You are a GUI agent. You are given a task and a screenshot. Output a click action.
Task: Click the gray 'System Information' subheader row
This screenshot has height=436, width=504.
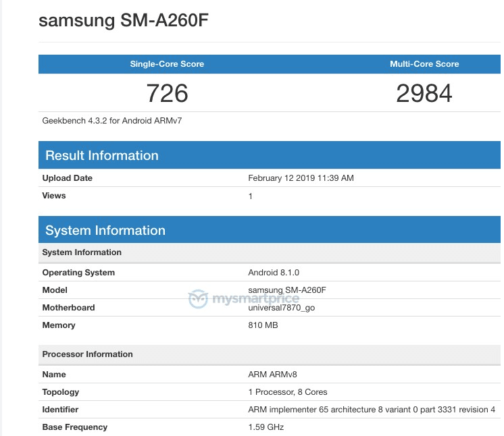tap(270, 252)
